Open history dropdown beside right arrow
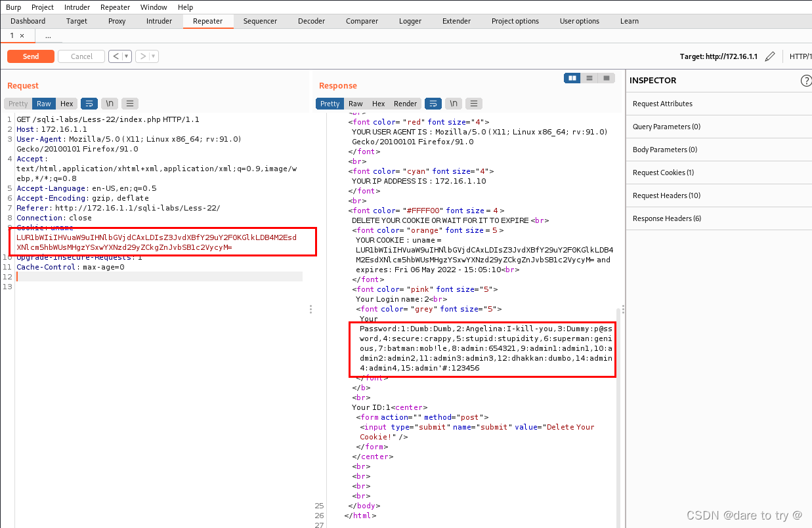812x528 pixels. tap(154, 56)
